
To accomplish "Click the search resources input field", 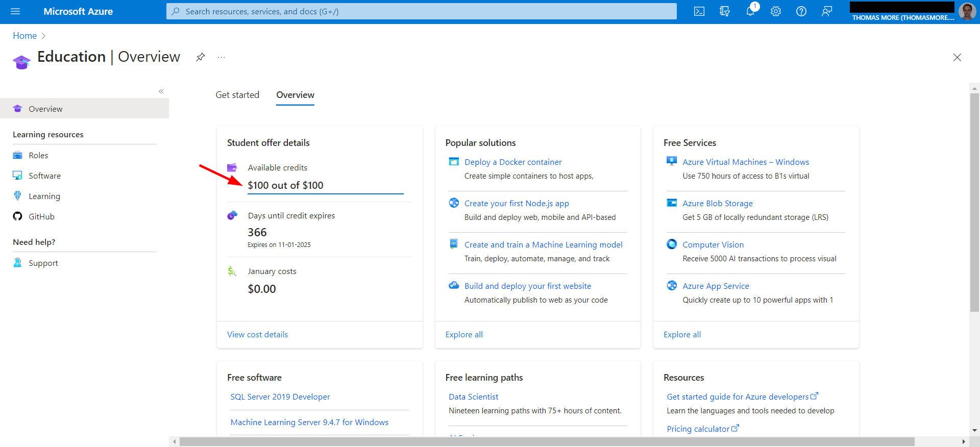I will point(422,11).
